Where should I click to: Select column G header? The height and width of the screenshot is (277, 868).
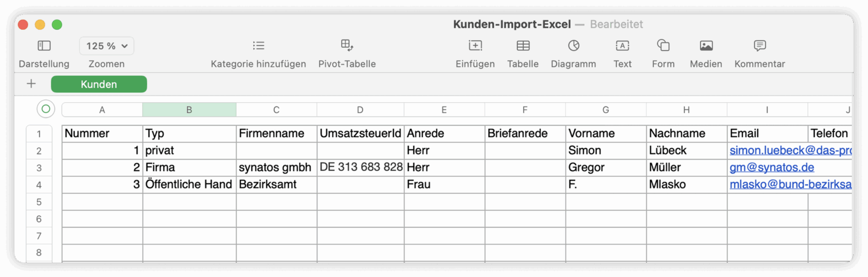click(x=606, y=110)
